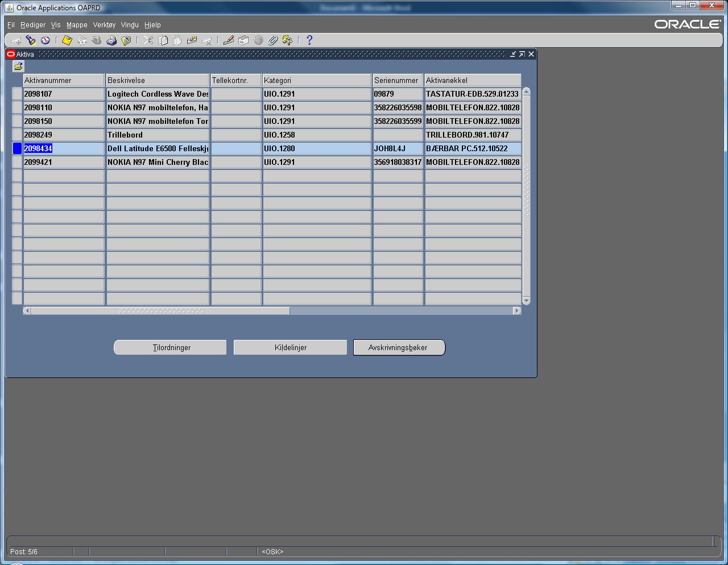Viewport: 728px width, 565px height.
Task: Click the Aktivanøkkel column header
Action: pyautogui.click(x=473, y=80)
